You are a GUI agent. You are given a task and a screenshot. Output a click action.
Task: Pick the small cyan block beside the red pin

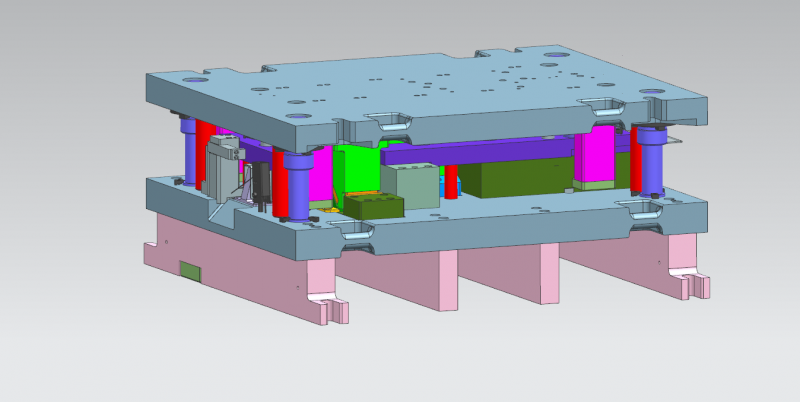tap(459, 186)
